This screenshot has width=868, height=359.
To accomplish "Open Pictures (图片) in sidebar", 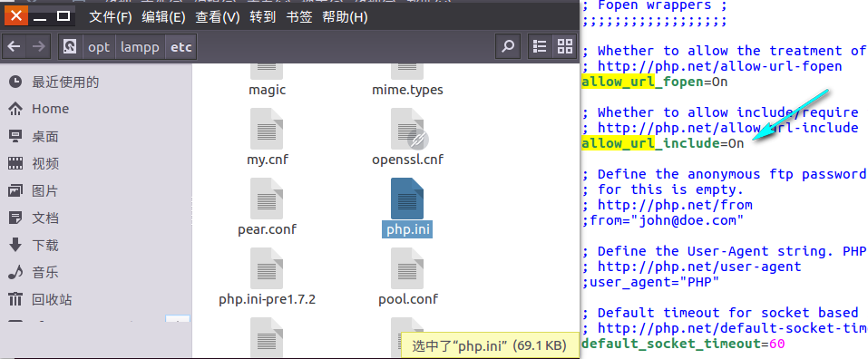I will [34, 191].
